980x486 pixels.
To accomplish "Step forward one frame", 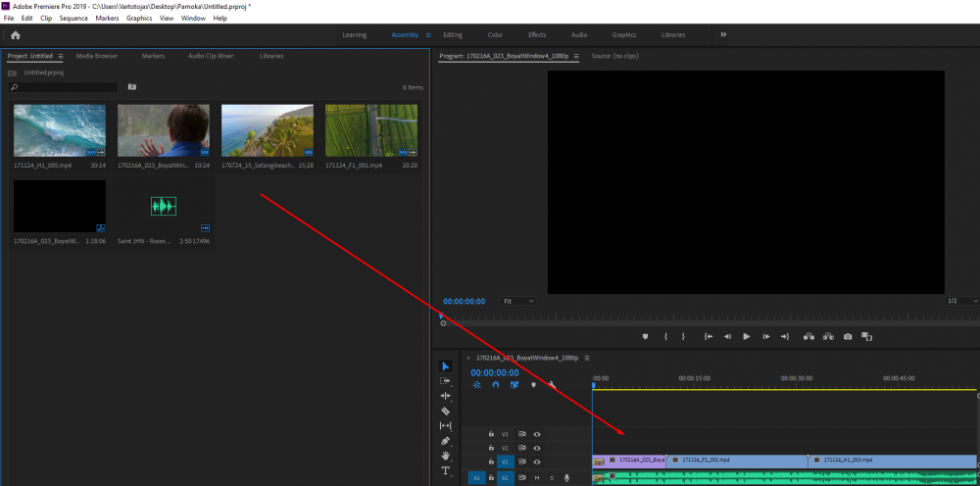I will 766,336.
